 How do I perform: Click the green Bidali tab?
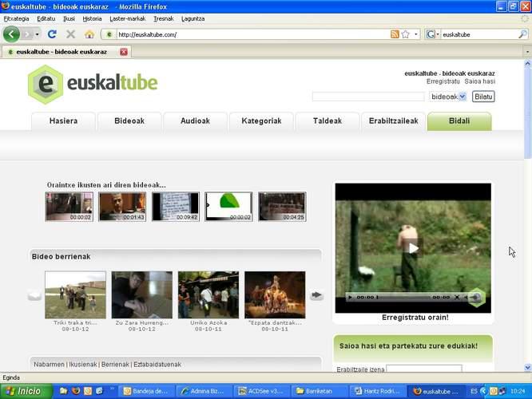(x=459, y=121)
